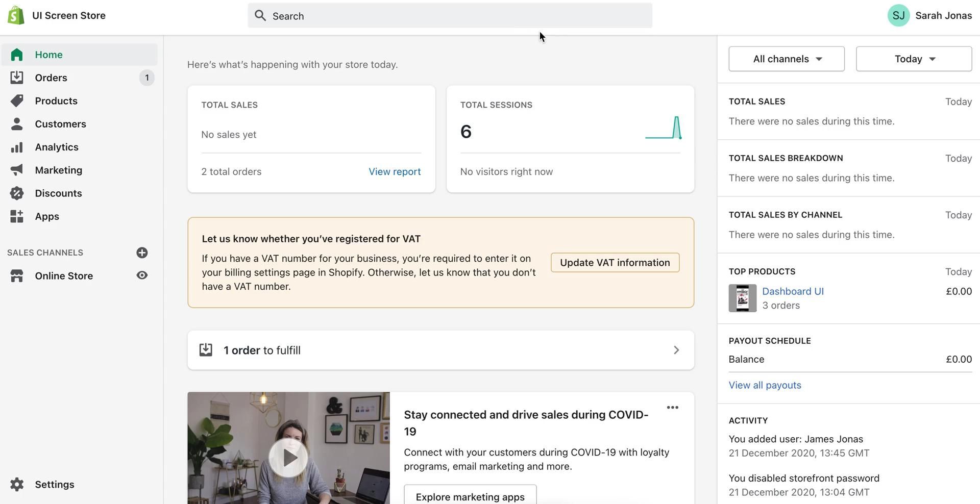The image size is (980, 504).
Task: Click the Discounts badge icon
Action: pyautogui.click(x=17, y=193)
